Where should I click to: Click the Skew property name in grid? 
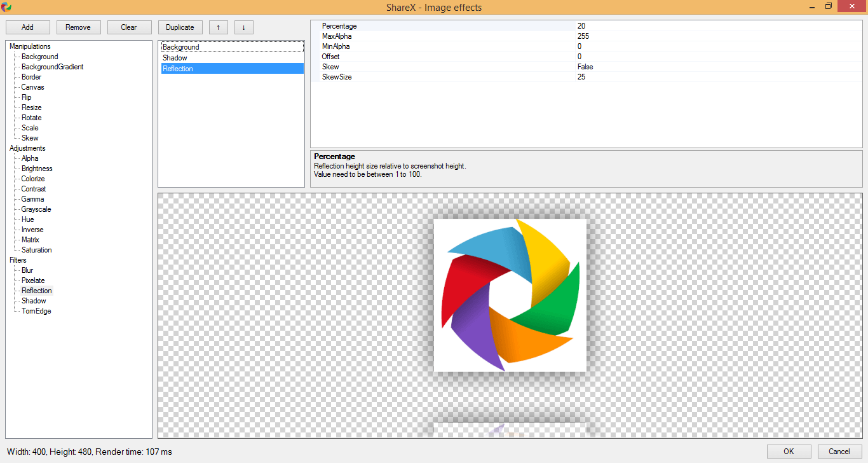click(x=330, y=67)
